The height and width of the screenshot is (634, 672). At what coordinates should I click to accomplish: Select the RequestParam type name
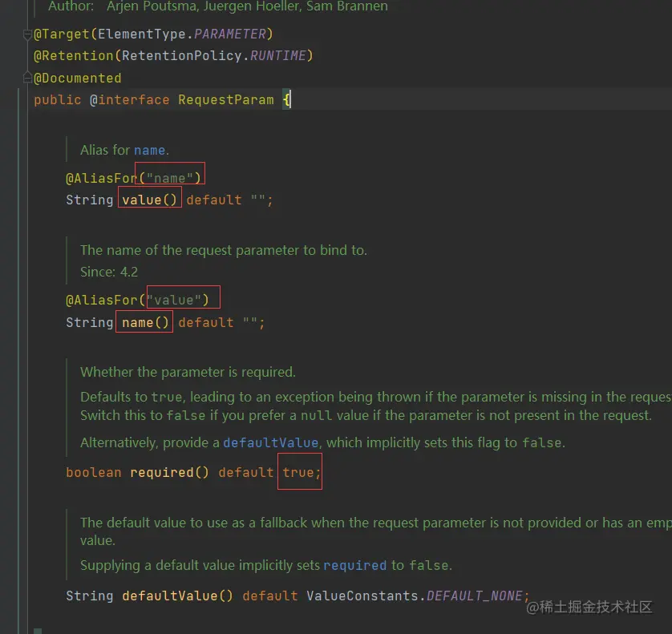click(226, 100)
